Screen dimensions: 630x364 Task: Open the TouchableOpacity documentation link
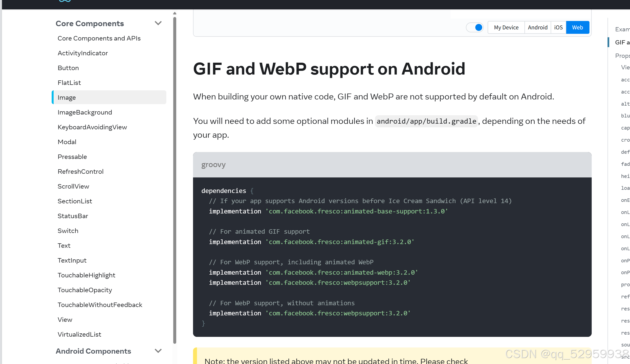tap(85, 290)
